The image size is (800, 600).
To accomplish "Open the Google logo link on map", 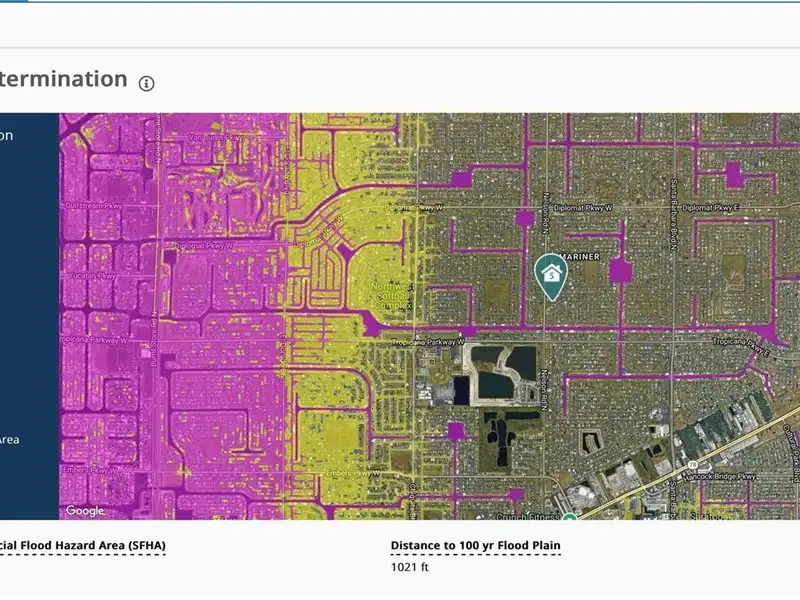I will [x=85, y=510].
